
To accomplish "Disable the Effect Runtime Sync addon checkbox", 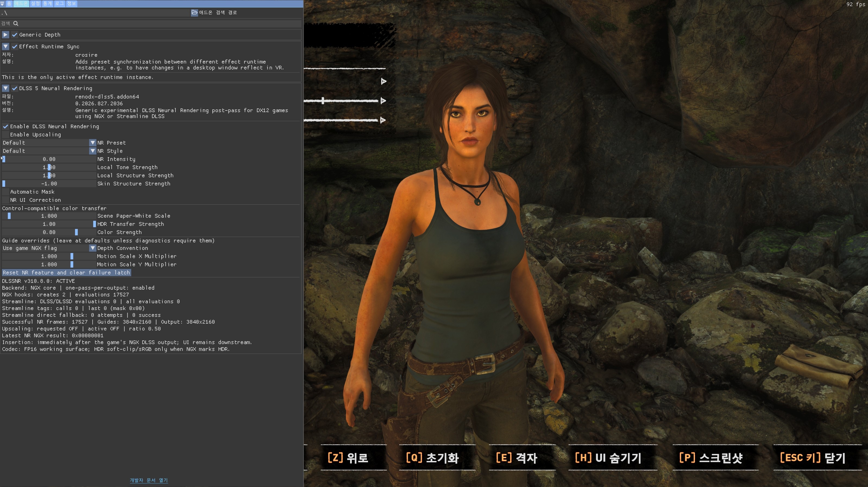I will pos(14,46).
